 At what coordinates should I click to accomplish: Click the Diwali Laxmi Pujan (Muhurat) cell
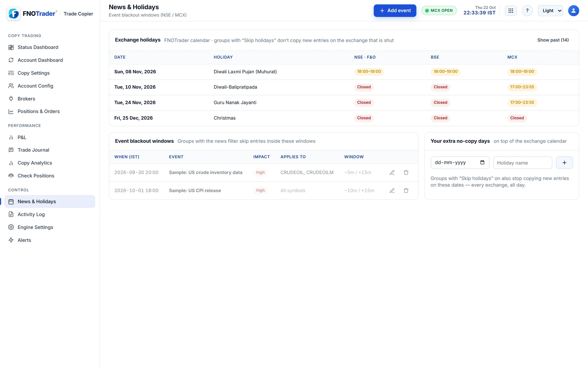pyautogui.click(x=245, y=72)
